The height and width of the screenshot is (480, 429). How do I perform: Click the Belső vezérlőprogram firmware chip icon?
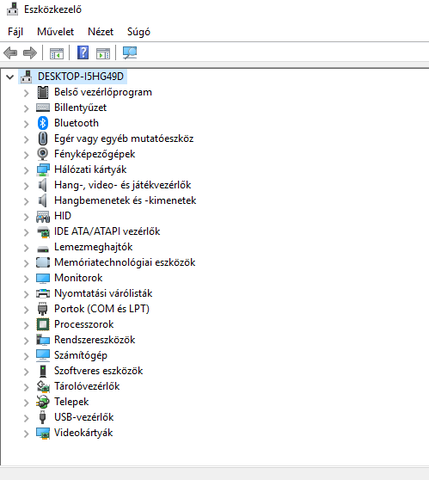43,92
